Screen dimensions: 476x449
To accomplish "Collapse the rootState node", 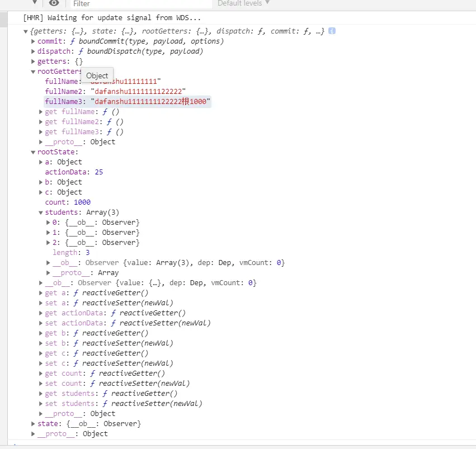I will point(33,152).
